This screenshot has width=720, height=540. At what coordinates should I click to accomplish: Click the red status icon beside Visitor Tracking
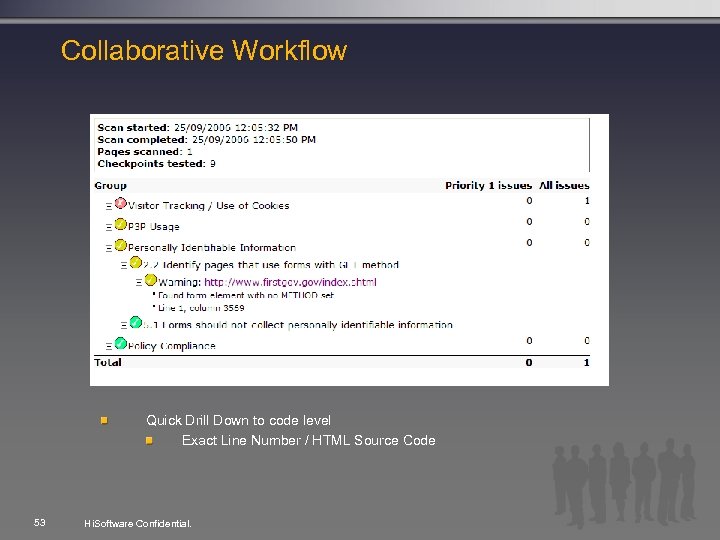coord(120,202)
